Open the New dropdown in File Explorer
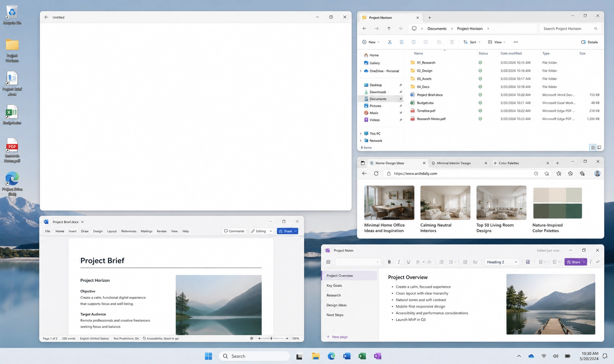Image resolution: width=614 pixels, height=364 pixels. [x=371, y=42]
